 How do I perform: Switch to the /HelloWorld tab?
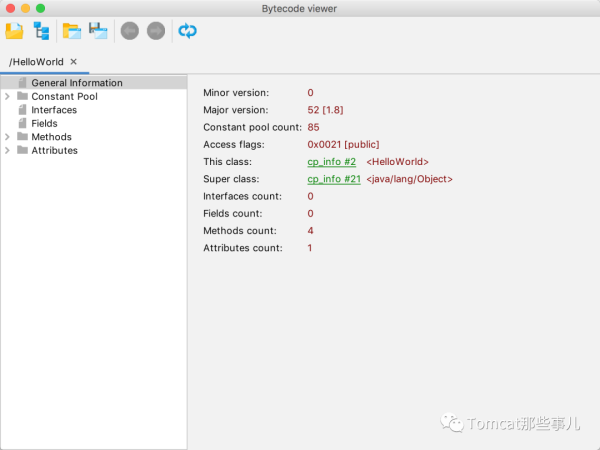click(x=36, y=62)
